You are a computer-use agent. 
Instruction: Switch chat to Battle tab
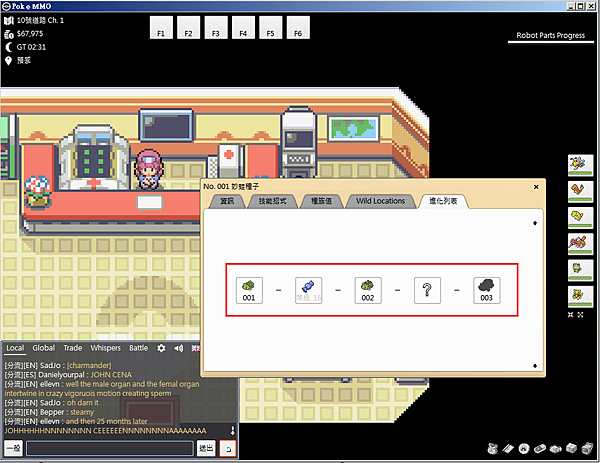[x=139, y=348]
